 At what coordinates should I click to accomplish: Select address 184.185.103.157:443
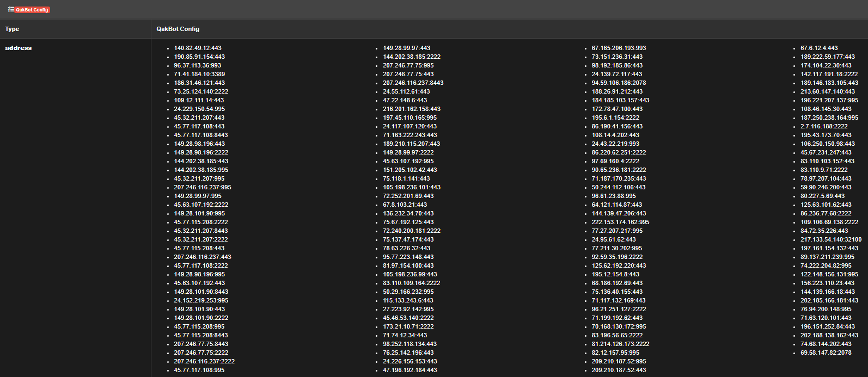click(x=621, y=100)
